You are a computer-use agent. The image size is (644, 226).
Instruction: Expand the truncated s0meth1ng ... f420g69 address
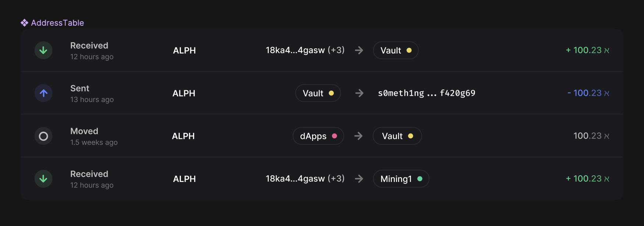(x=426, y=93)
